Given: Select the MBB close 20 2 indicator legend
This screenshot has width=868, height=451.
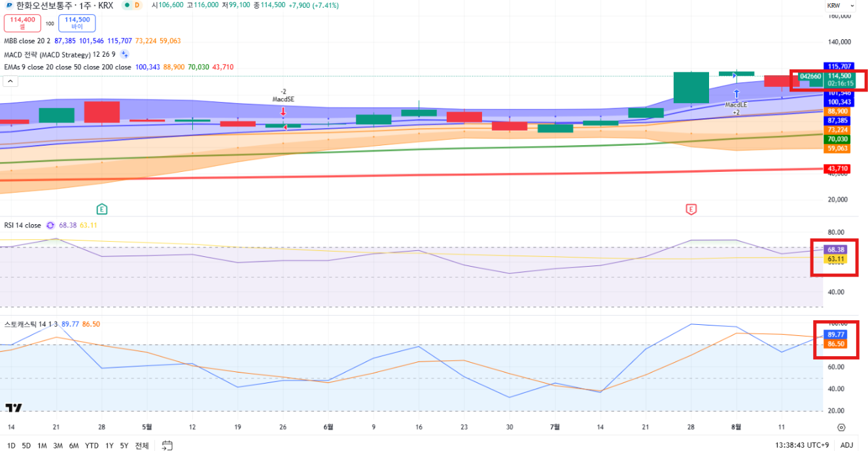Looking at the screenshot, I should click(x=29, y=41).
